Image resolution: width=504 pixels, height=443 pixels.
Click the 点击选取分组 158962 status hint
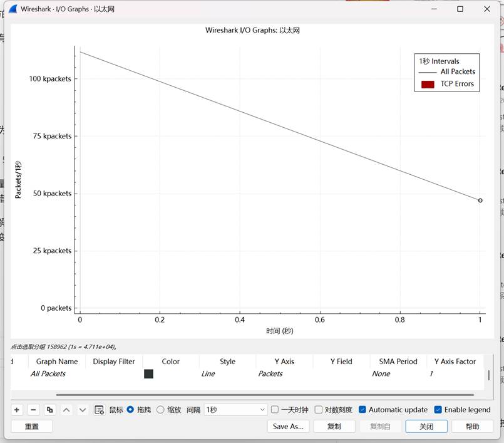tap(64, 347)
